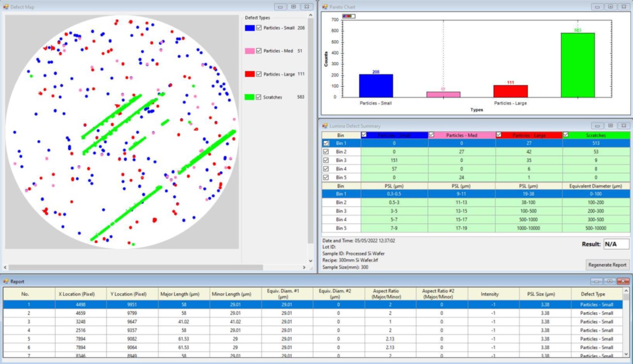633x364 pixels.
Task: Click the green Scratches color swatch
Action: tap(250, 97)
